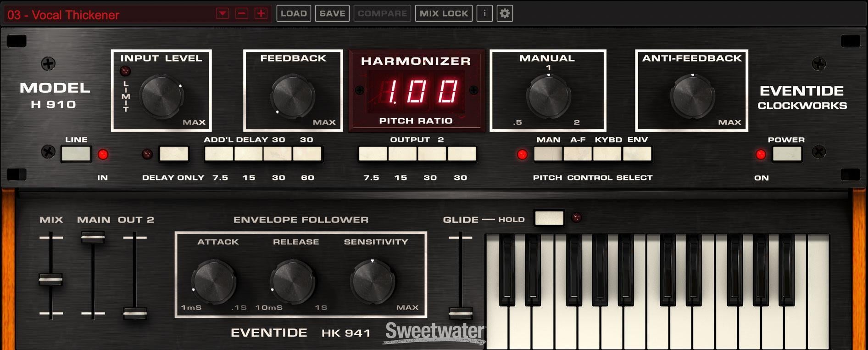This screenshot has width=868, height=350.
Task: Click the envelope ATTACK knob
Action: pyautogui.click(x=213, y=282)
